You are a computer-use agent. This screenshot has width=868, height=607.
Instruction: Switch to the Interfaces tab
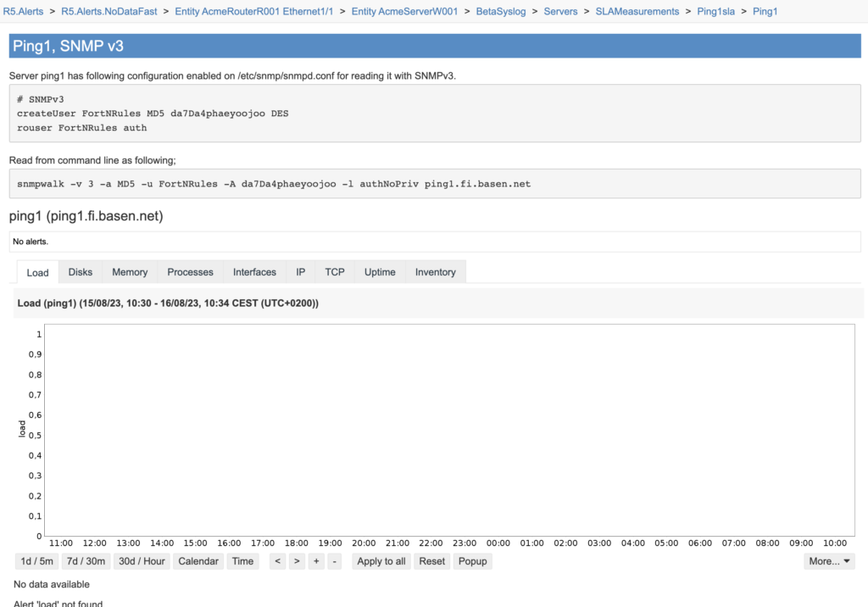[x=254, y=272]
